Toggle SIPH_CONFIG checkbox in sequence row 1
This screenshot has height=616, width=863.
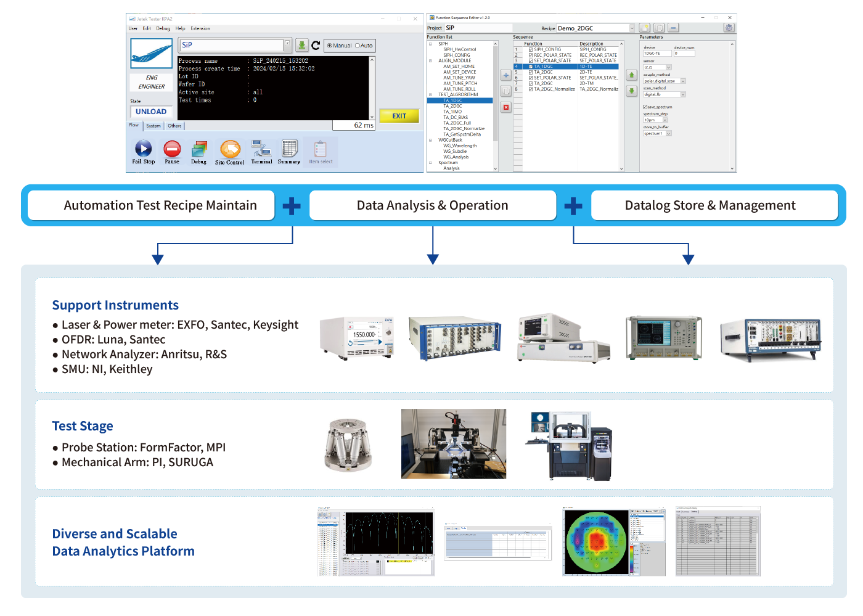(x=531, y=49)
